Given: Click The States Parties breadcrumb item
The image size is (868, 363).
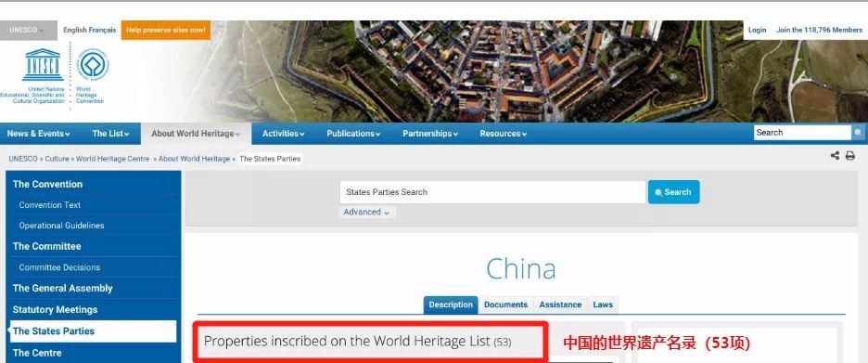Looking at the screenshot, I should click(x=270, y=159).
